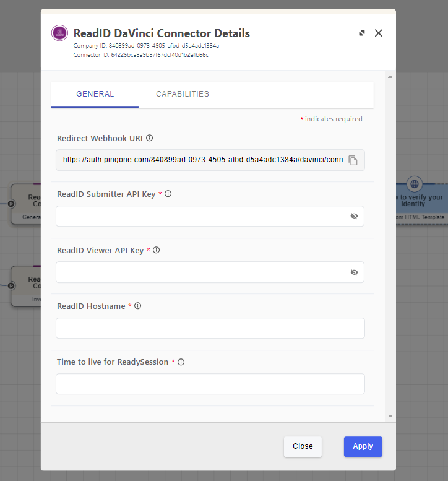Reveal the ReadID Viewer API Key value
Screen dimensions: 448x481
pyautogui.click(x=354, y=272)
